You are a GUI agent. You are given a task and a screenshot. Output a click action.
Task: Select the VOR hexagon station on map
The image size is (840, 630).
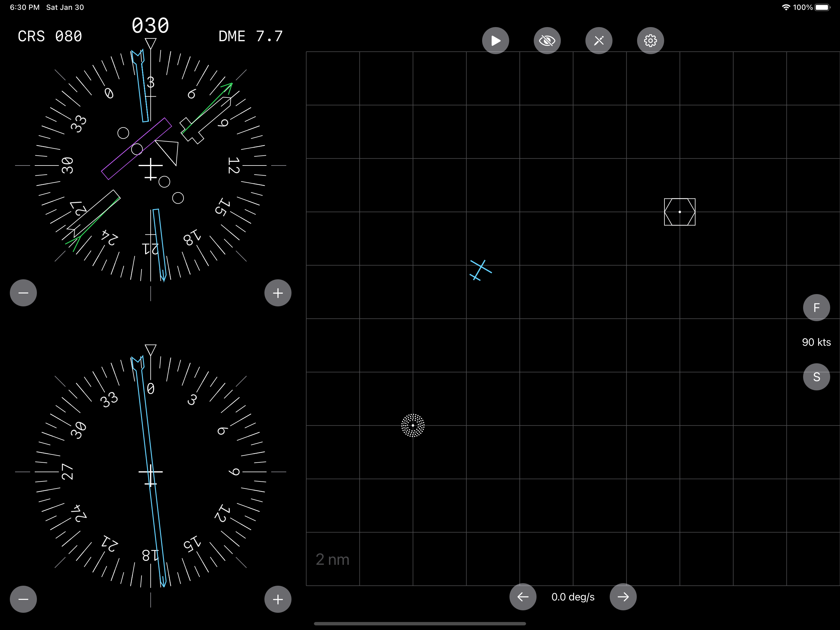pyautogui.click(x=680, y=212)
